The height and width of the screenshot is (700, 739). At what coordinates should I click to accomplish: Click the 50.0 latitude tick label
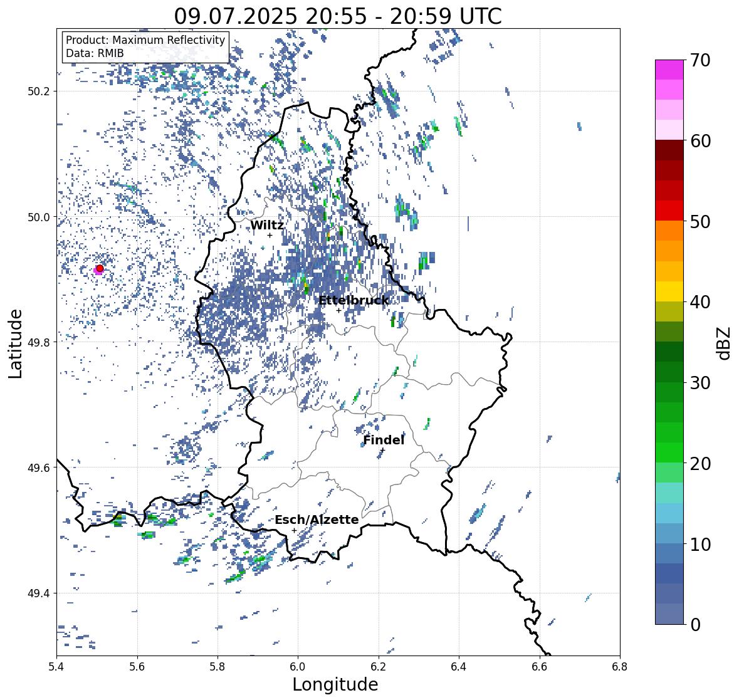click(39, 217)
